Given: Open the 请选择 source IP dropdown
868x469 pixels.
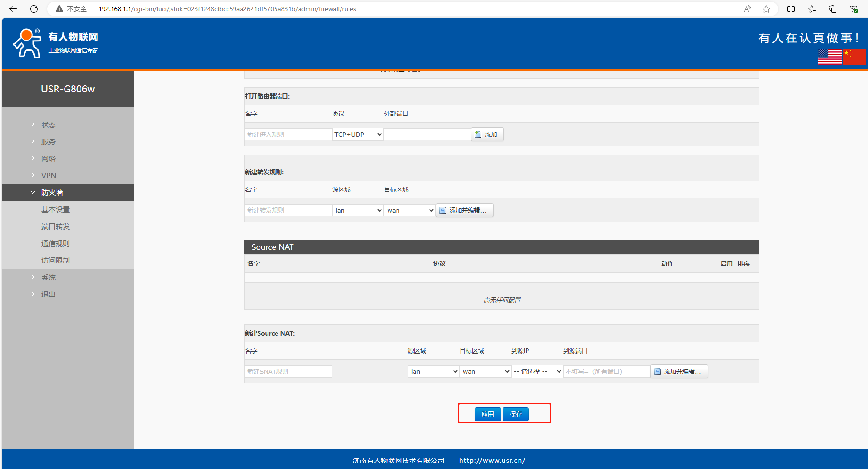Looking at the screenshot, I should tap(537, 371).
